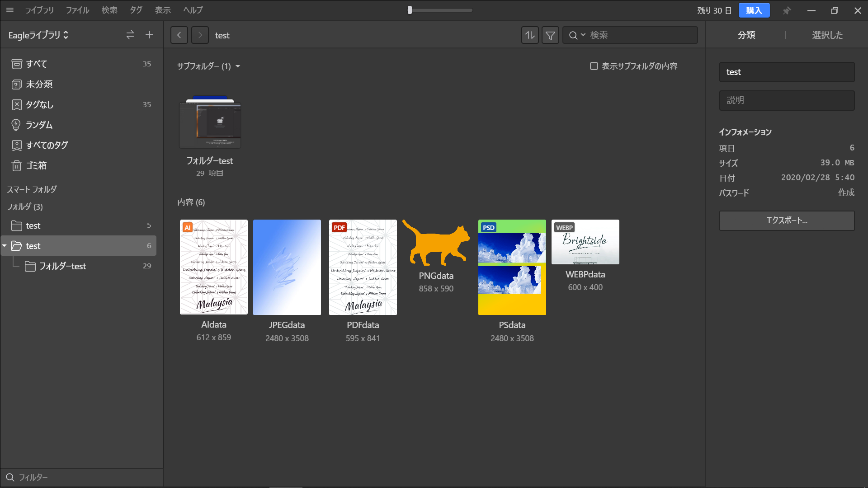
Task: Click the 説明 description field
Action: click(787, 100)
